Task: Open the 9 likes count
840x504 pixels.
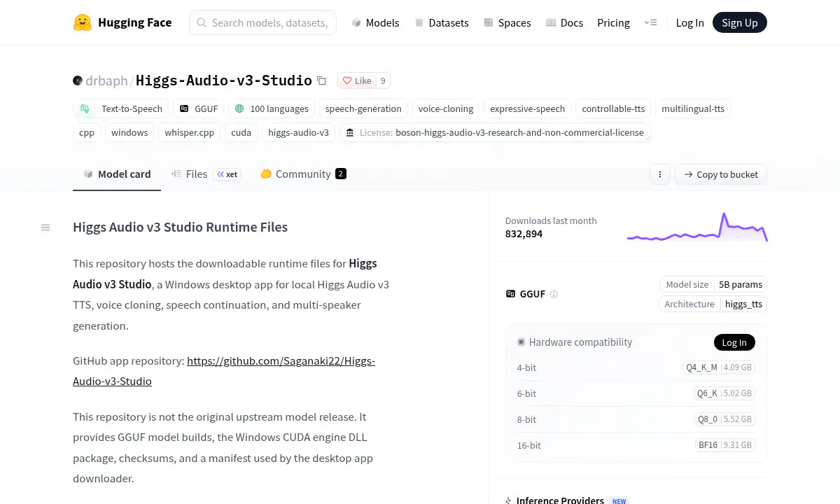Action: point(383,80)
